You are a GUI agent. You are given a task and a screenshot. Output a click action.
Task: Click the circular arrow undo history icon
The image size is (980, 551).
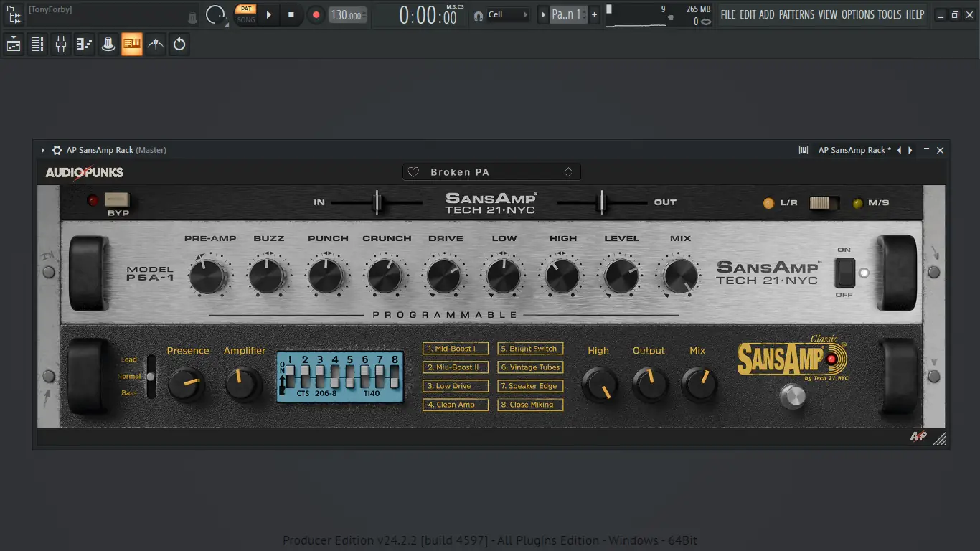(179, 44)
